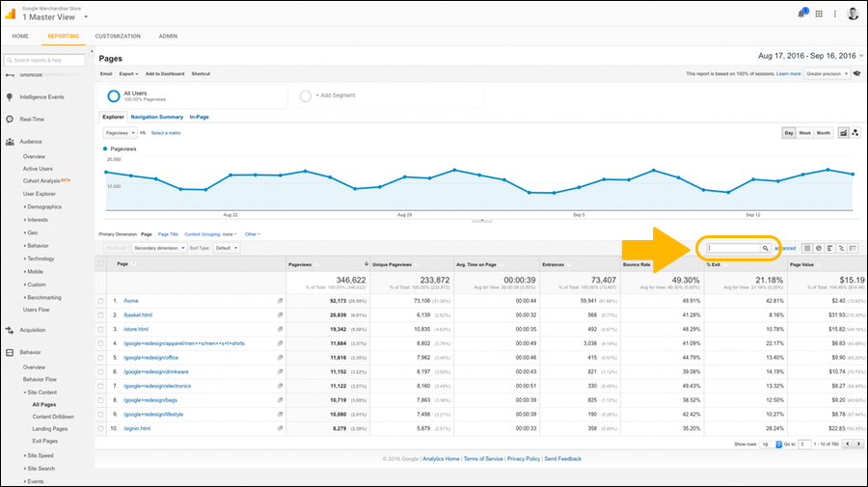
Task: Check the /google+redesign/drinkware row checkbox
Action: click(x=100, y=372)
